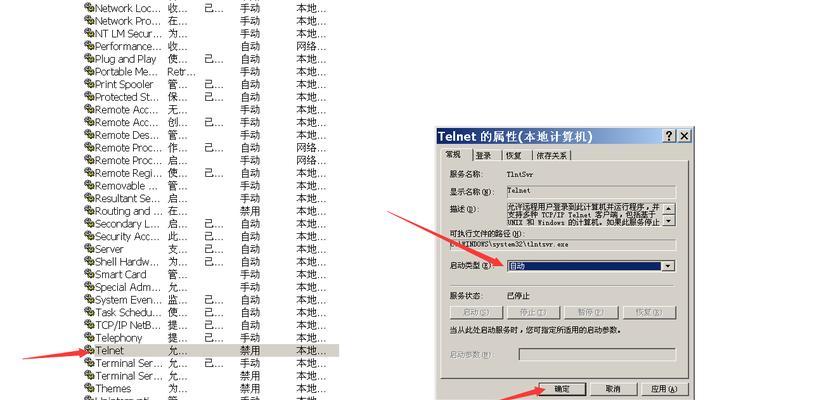Click the Remote Regi... service gear icon

coord(89,173)
